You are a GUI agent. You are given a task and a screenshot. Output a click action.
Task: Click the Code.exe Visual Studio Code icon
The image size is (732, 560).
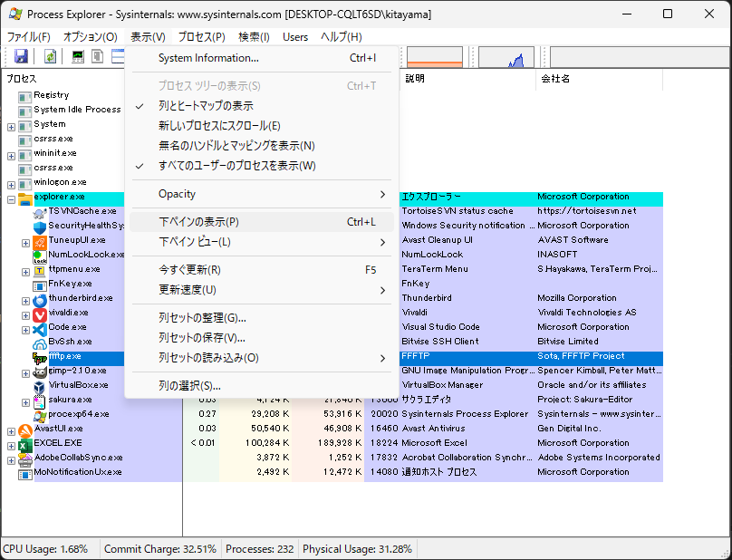coord(40,329)
